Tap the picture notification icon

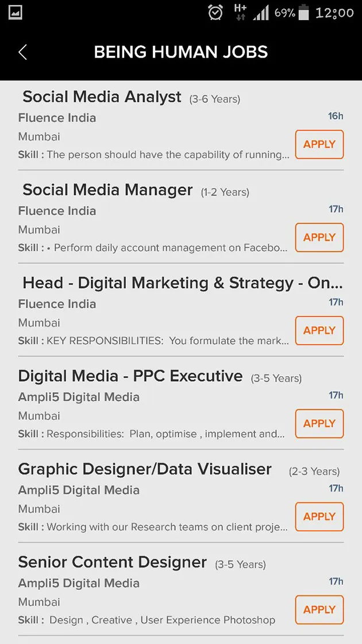pos(15,12)
